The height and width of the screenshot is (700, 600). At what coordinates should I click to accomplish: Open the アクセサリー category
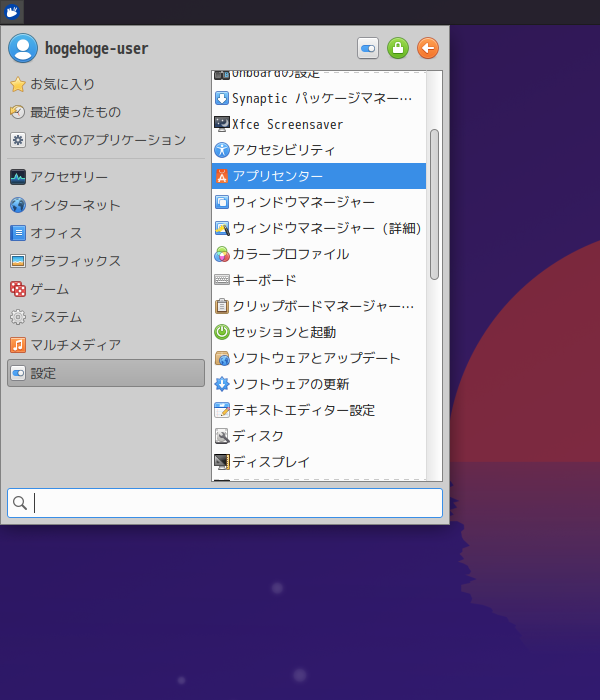(106, 177)
